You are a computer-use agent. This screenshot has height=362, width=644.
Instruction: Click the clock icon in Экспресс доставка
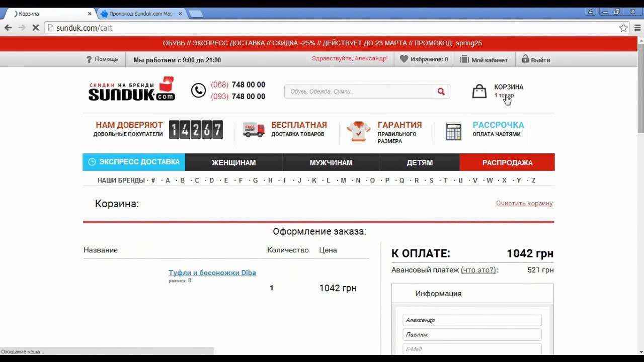92,162
